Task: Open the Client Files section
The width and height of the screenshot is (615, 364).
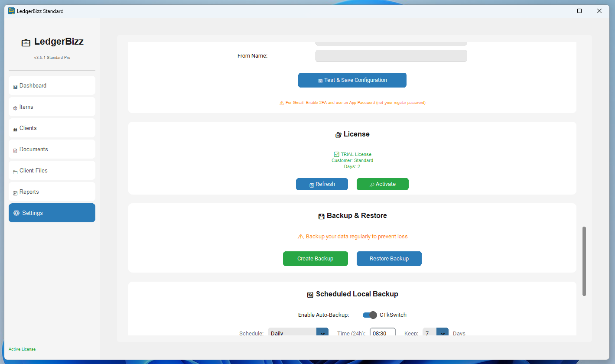Action: coord(52,170)
